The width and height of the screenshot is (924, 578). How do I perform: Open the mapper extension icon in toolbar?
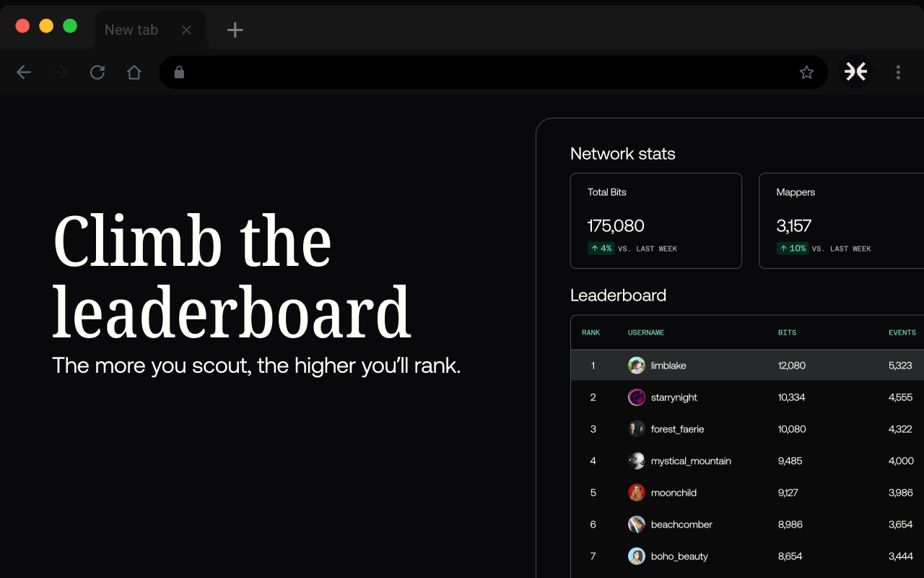click(855, 72)
